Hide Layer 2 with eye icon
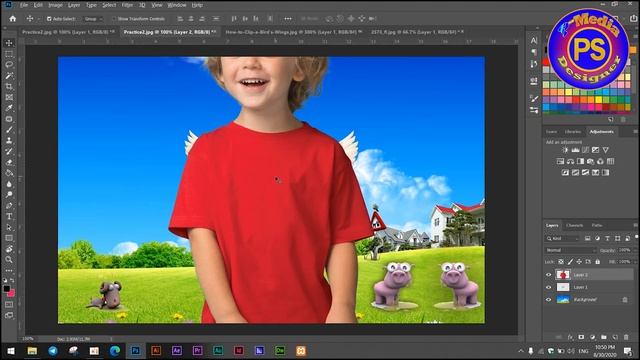Image resolution: width=640 pixels, height=360 pixels. click(549, 275)
